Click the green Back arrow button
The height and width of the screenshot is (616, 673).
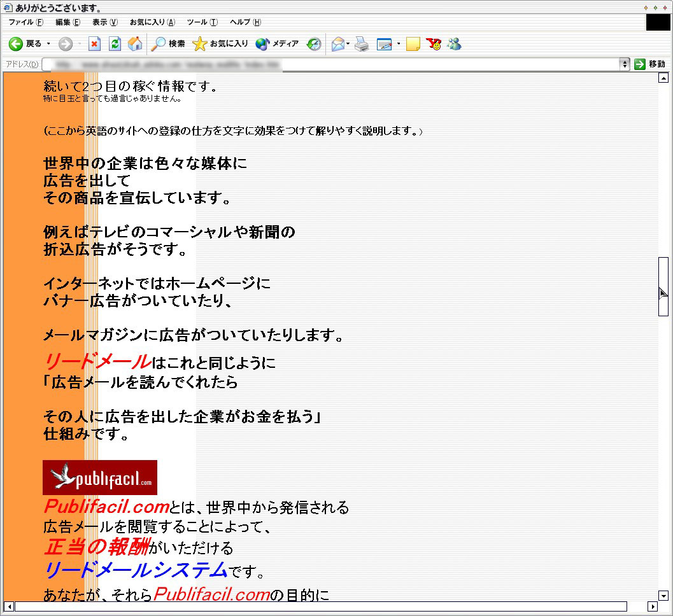click(16, 44)
